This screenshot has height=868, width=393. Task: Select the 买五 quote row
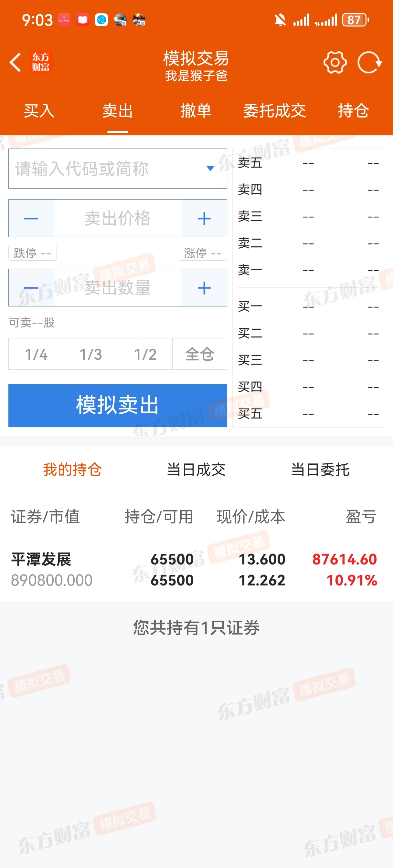pos(309,414)
